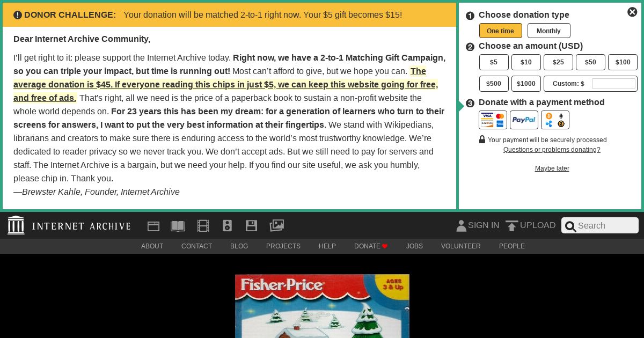This screenshot has width=644, height=338.
Task: Select Monthly donation type
Action: click(548, 31)
